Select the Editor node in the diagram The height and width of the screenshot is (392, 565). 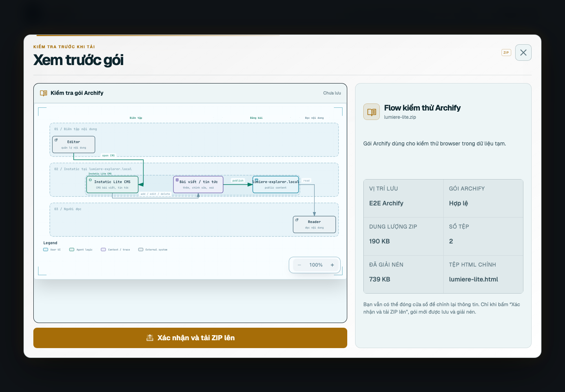point(74,145)
